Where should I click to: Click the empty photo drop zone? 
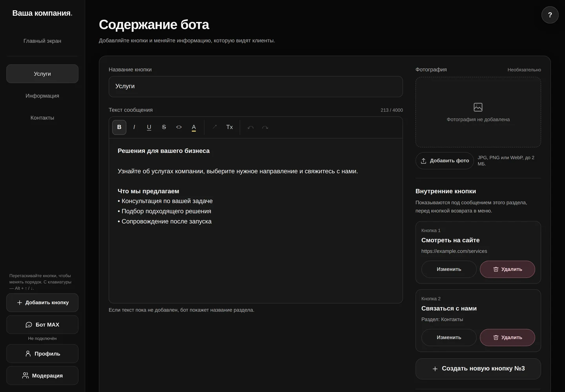(478, 112)
